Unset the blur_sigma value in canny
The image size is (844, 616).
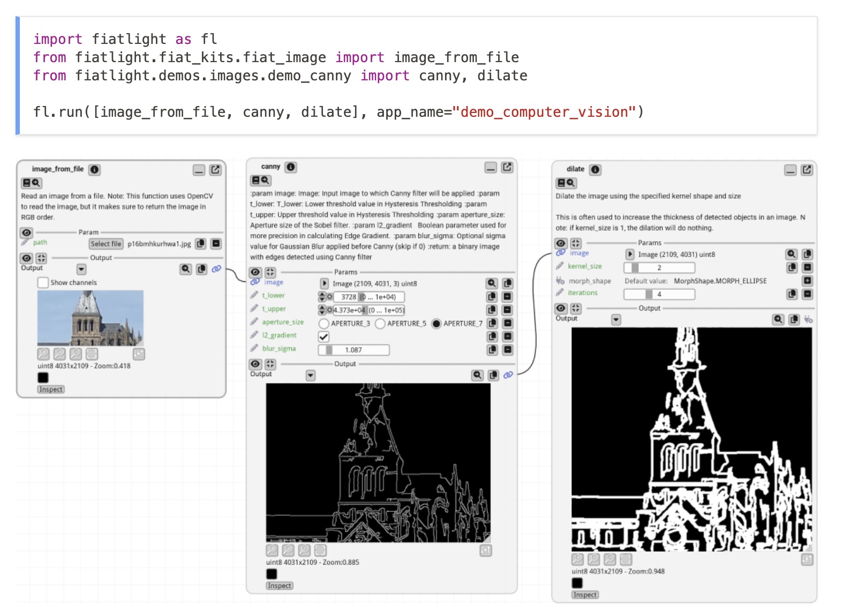point(508,350)
